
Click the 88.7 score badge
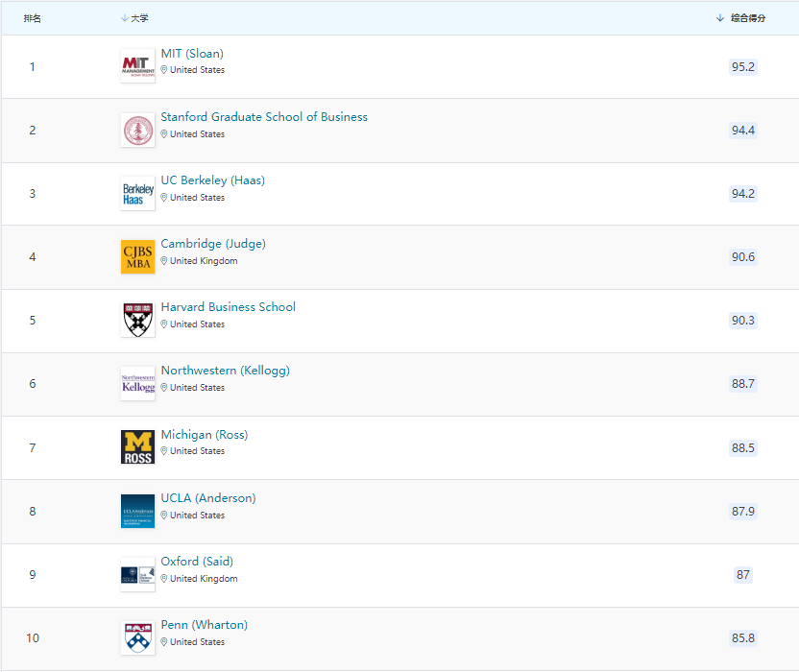click(743, 384)
